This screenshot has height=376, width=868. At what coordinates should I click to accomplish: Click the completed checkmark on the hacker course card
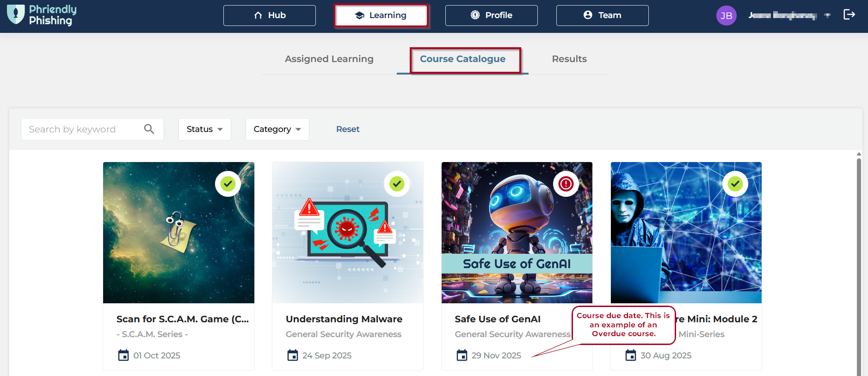coord(735,184)
